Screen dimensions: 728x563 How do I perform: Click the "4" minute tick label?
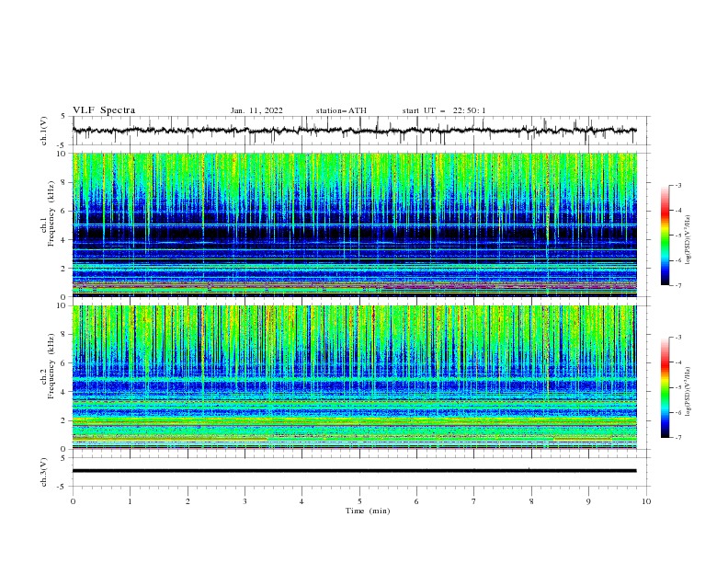pos(301,501)
